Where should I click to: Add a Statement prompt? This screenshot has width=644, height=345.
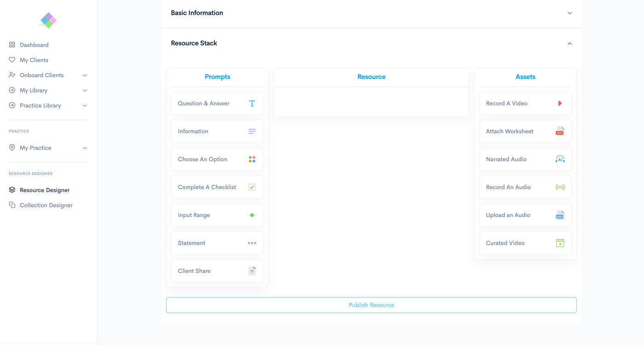pyautogui.click(x=218, y=243)
